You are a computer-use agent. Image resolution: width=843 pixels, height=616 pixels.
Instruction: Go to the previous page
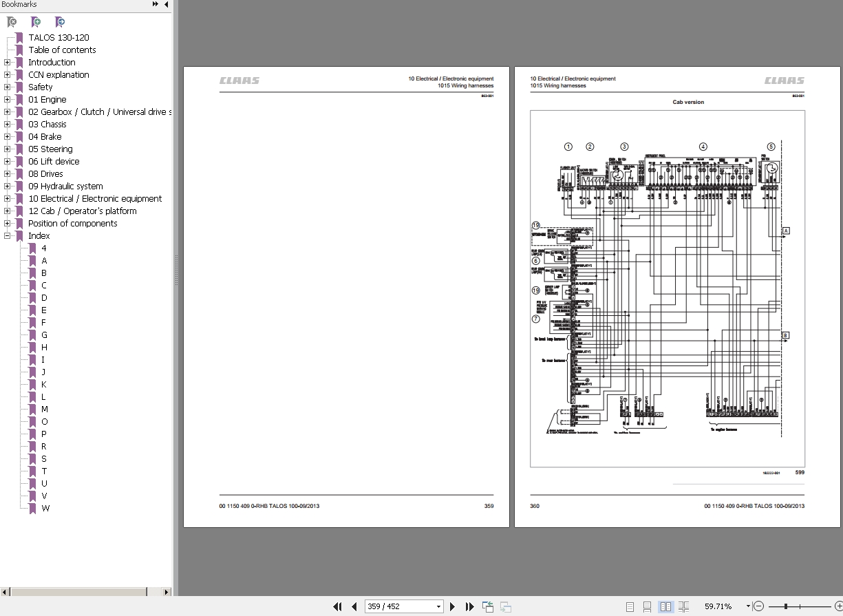354,606
